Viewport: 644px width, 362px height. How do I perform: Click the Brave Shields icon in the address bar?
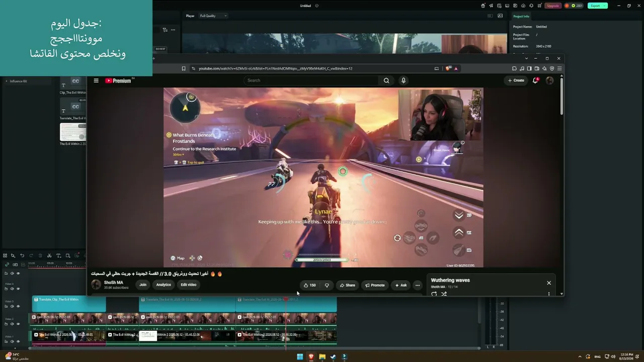pyautogui.click(x=448, y=68)
